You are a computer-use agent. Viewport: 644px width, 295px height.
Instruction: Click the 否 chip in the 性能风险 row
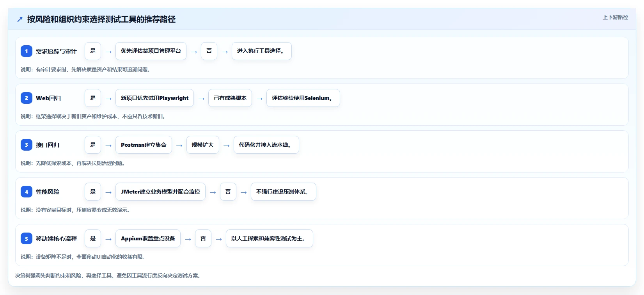click(228, 192)
